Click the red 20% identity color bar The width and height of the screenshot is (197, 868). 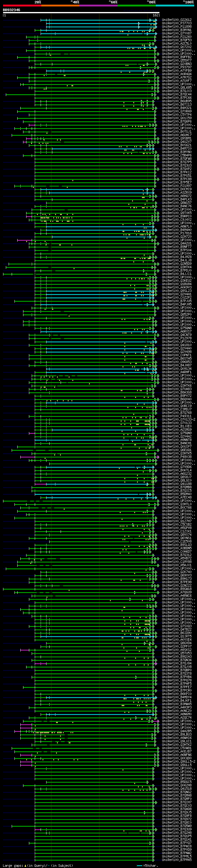coord(22,6)
